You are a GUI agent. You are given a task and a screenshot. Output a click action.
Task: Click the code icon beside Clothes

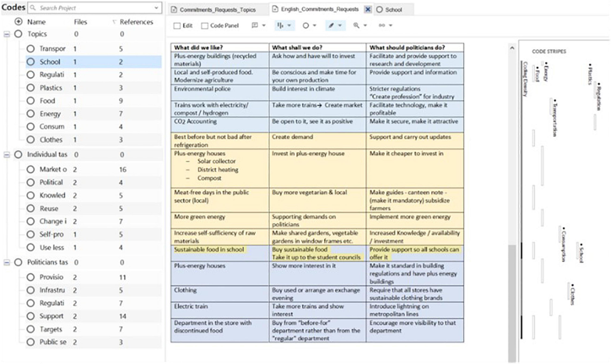[x=30, y=140]
